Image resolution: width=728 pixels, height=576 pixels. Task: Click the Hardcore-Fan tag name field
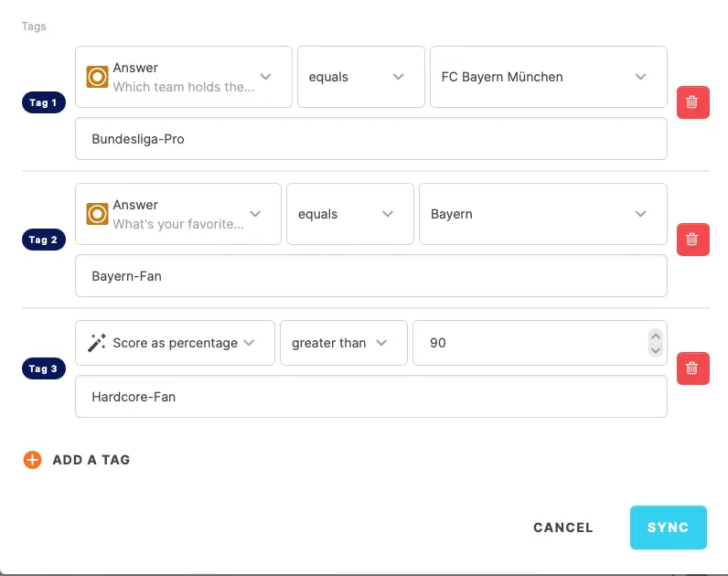(370, 397)
